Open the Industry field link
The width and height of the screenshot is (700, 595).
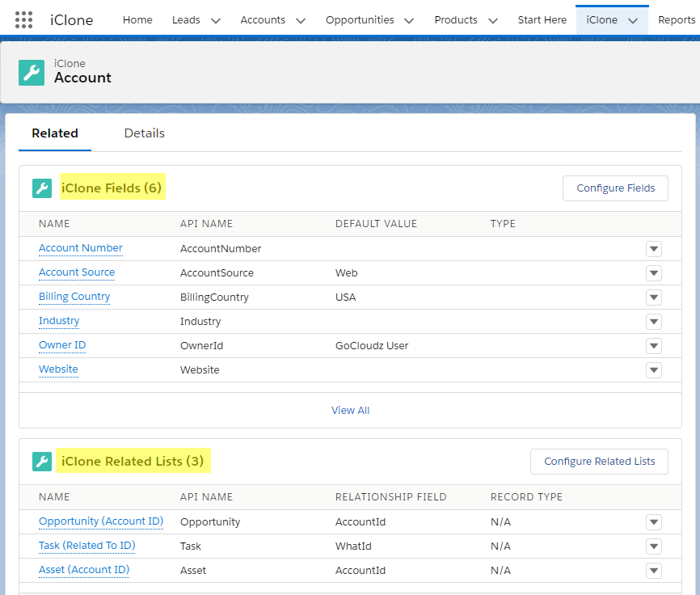pyautogui.click(x=59, y=321)
